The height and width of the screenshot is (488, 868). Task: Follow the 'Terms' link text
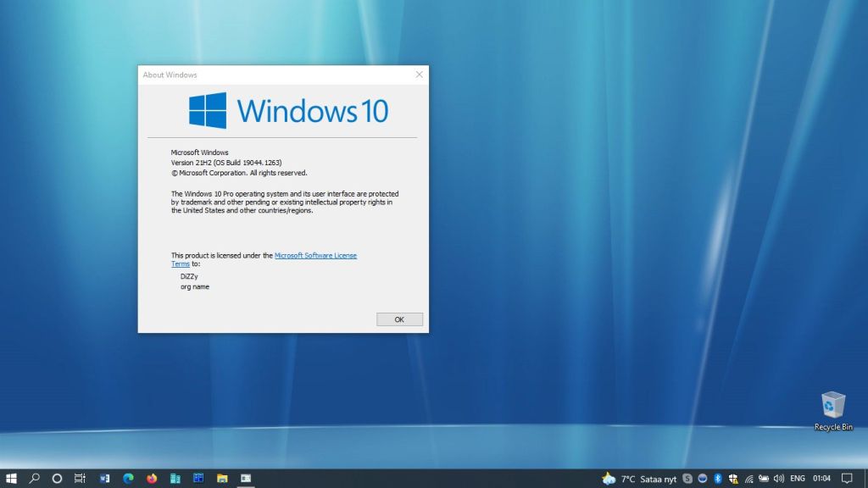181,264
